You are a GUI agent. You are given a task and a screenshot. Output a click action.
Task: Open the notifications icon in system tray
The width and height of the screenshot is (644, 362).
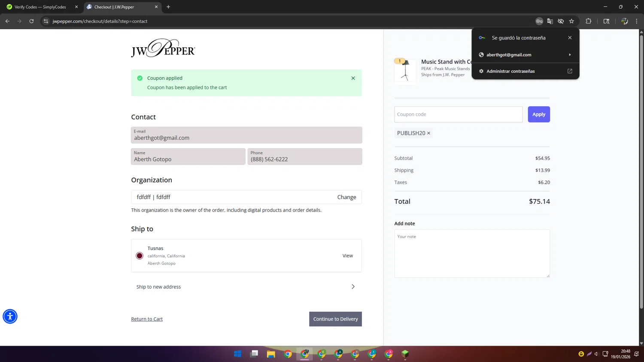click(637, 354)
